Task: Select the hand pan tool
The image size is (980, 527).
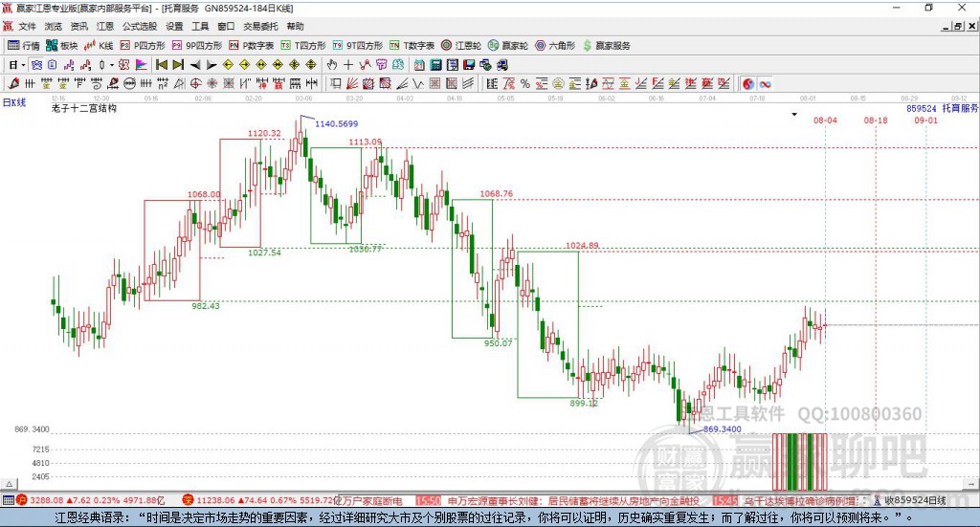Action: tap(331, 64)
